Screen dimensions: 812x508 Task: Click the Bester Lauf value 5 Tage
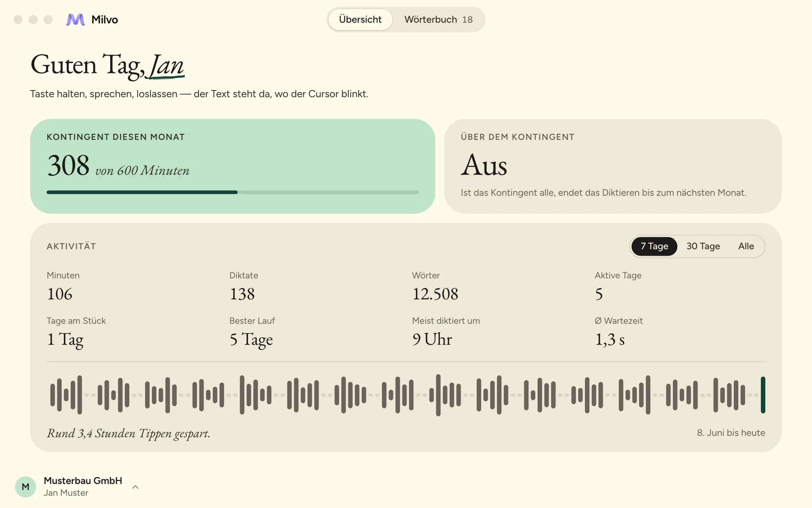click(251, 340)
